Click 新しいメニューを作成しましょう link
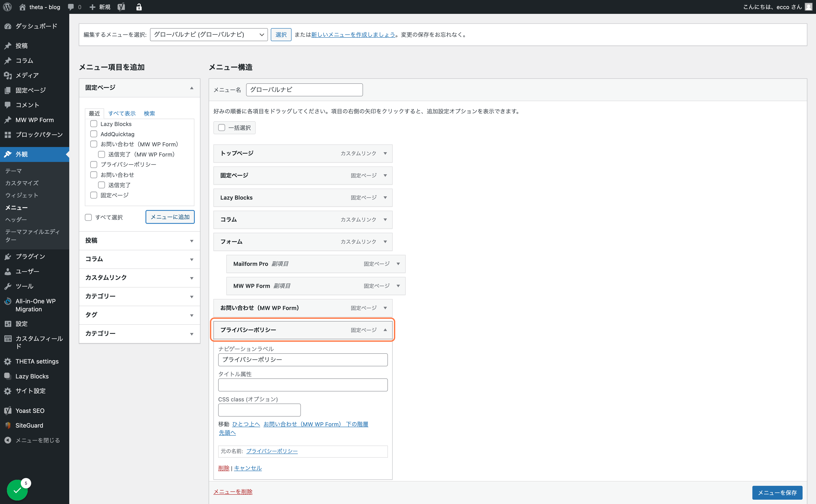This screenshot has height=504, width=816. coord(353,35)
